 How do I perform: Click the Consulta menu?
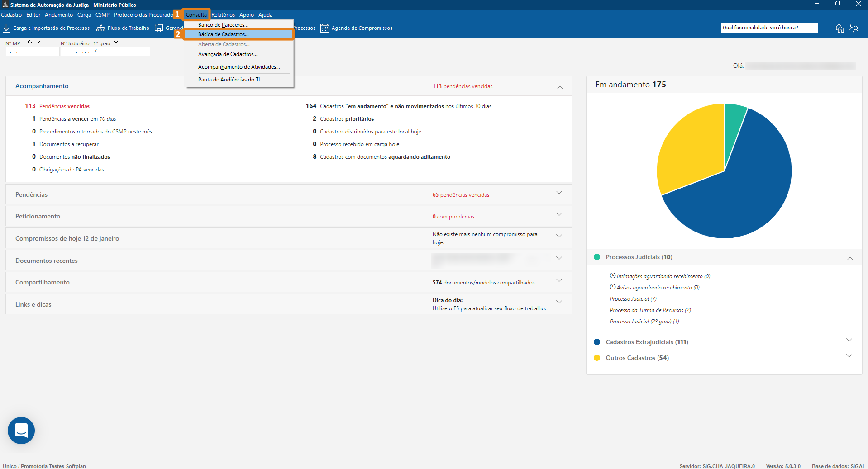coord(196,15)
